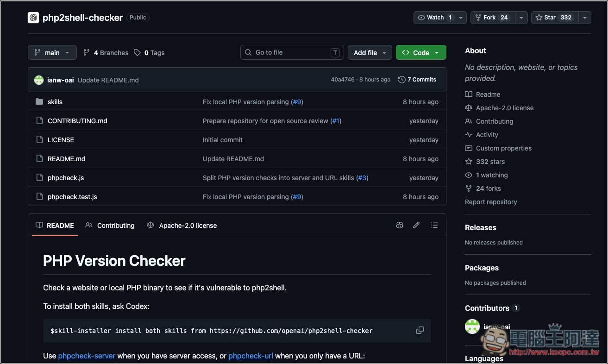Click the Copilot icon in README header
This screenshot has height=364, width=608.
(x=400, y=225)
